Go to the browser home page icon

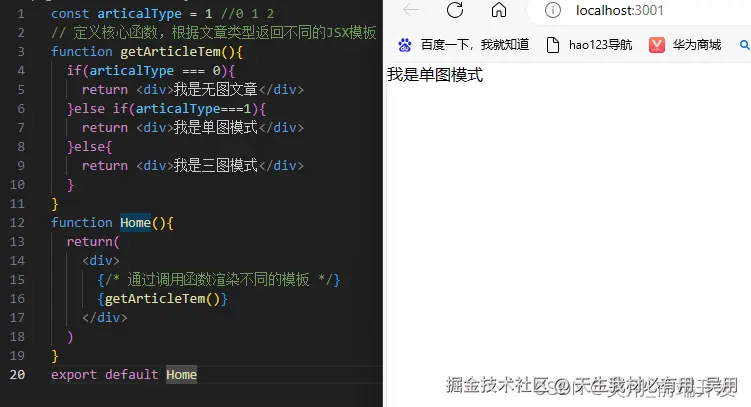click(x=499, y=10)
